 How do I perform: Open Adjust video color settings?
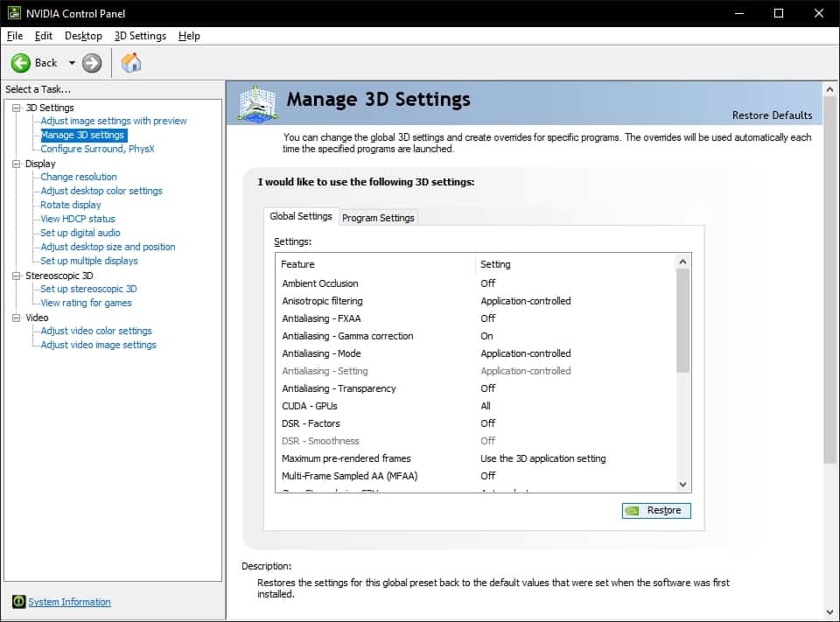tap(96, 331)
